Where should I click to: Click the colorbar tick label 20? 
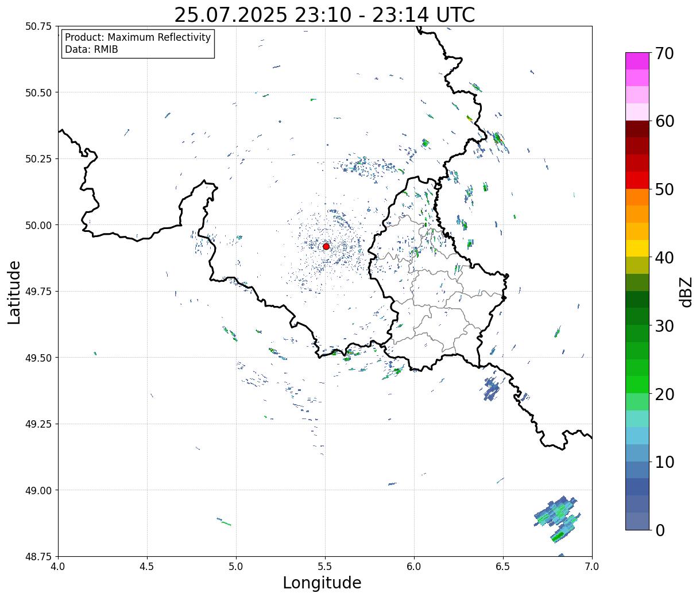pyautogui.click(x=666, y=394)
